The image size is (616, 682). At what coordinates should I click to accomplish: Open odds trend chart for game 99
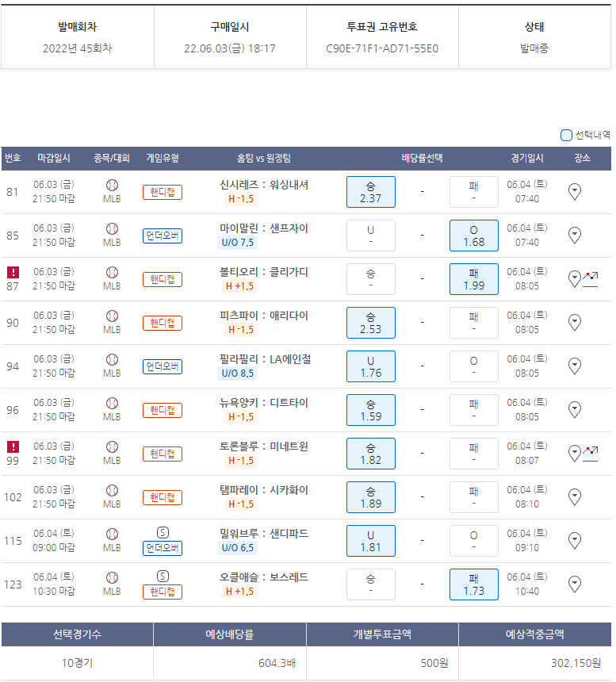tap(591, 454)
